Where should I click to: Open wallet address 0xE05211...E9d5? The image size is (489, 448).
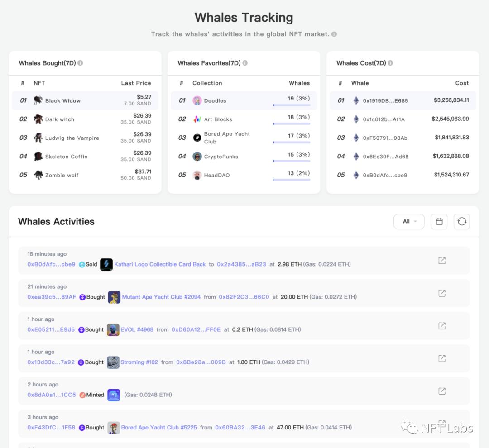[51, 329]
